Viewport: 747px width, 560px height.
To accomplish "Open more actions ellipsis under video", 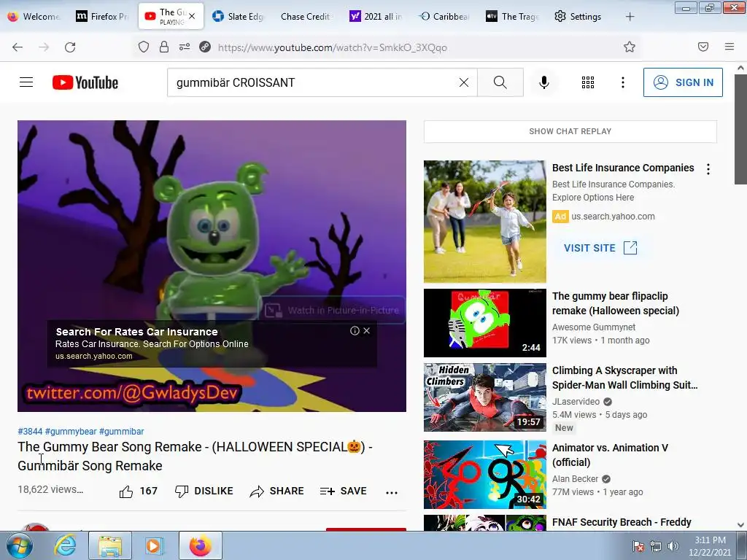I will pos(392,492).
